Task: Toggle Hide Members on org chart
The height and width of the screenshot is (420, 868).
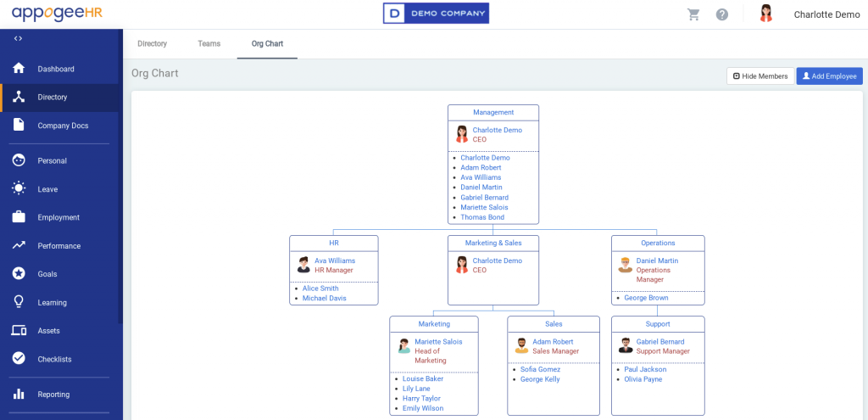Action: 760,76
